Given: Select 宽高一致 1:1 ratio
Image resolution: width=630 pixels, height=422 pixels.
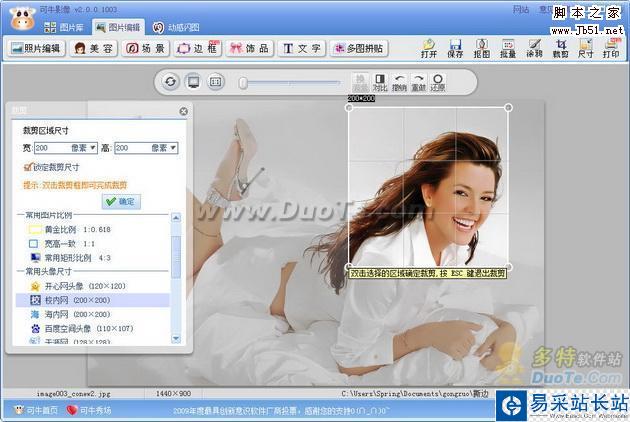Looking at the screenshot, I should coord(62,244).
